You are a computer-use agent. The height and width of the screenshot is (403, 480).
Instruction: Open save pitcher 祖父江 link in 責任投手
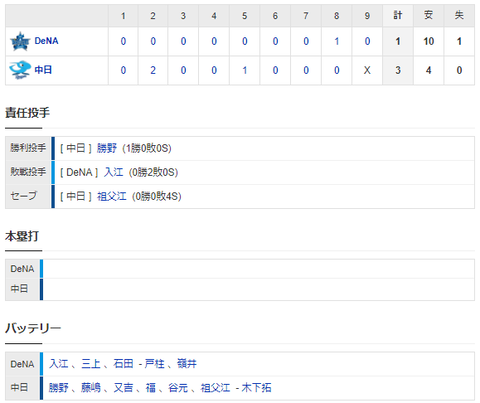pos(112,196)
